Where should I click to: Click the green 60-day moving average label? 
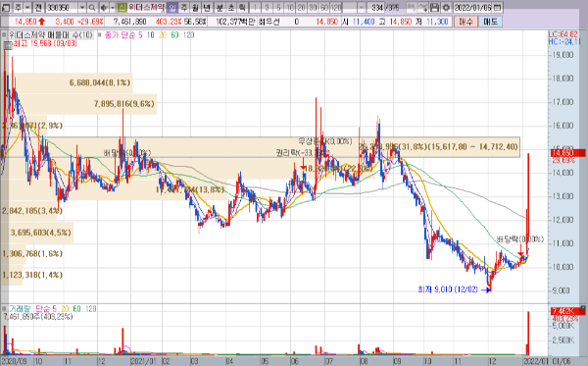click(174, 35)
